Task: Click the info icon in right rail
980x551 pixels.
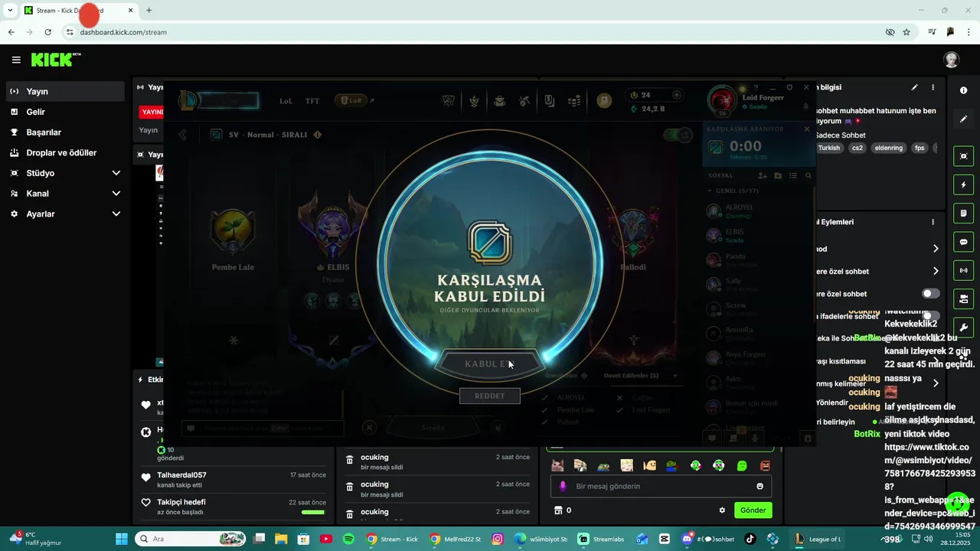Action: 963,90
